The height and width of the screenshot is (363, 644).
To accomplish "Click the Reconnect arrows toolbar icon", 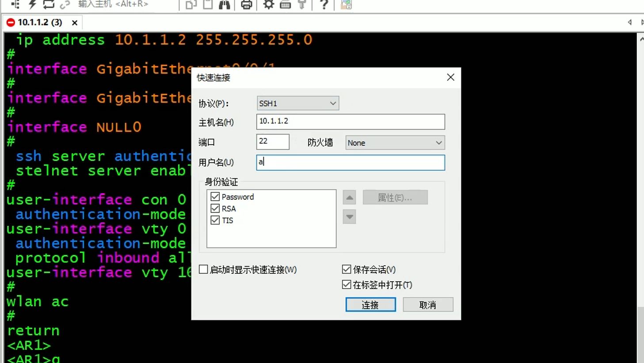I will [x=48, y=4].
